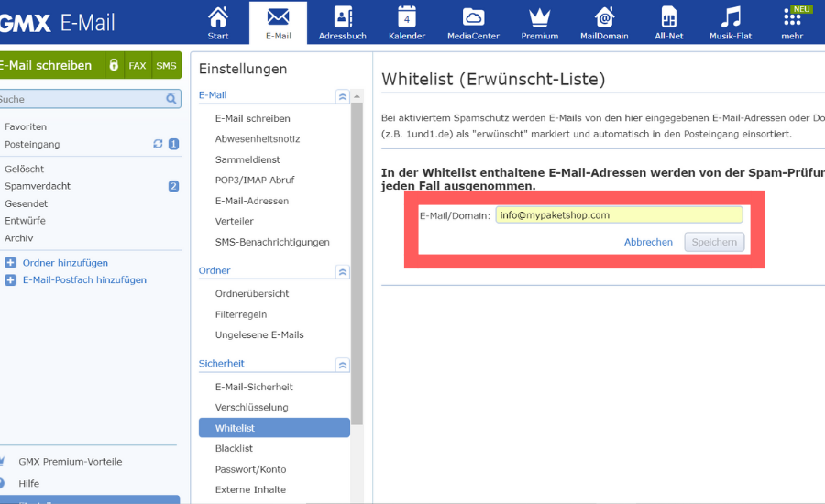Collapse the Ordner settings section
Viewport: 825px width, 504px height.
342,271
